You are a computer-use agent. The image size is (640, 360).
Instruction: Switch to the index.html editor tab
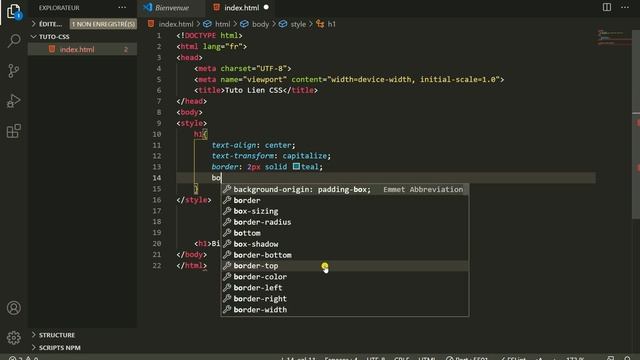(241, 7)
